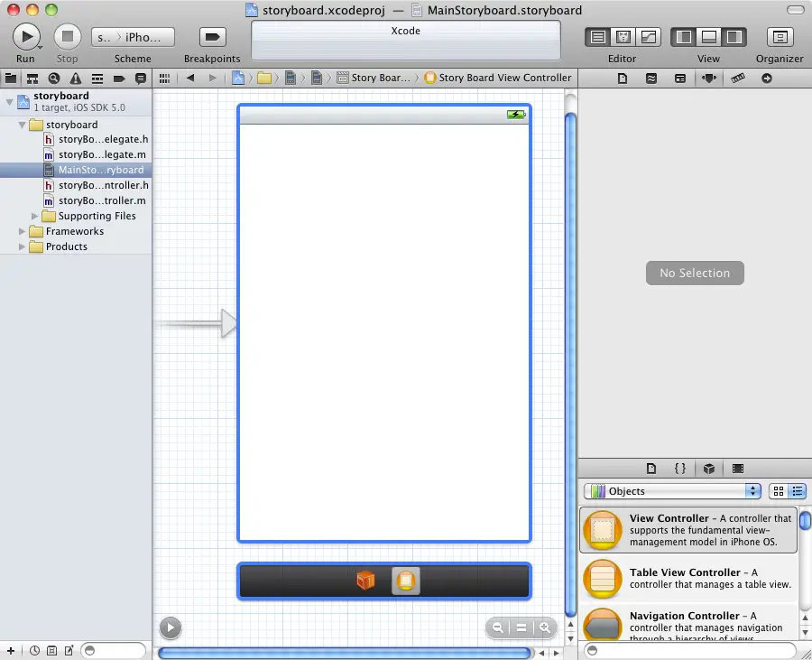Screen dimensions: 812x660
Task: Toggle the Breakpoints button
Action: pyautogui.click(x=212, y=37)
